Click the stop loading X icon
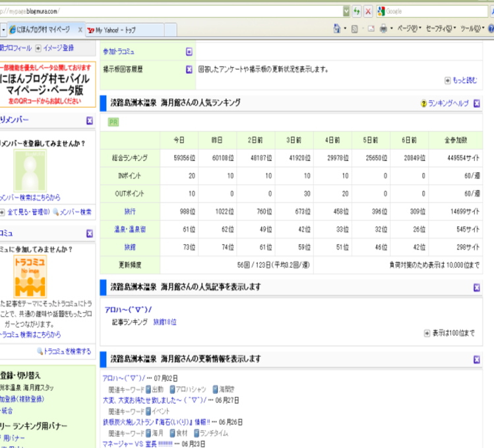Image resolution: width=494 pixels, height=448 pixels. point(368,11)
